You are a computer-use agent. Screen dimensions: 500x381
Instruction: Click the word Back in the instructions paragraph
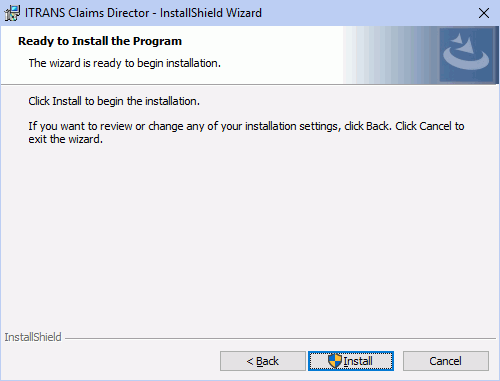(x=377, y=126)
